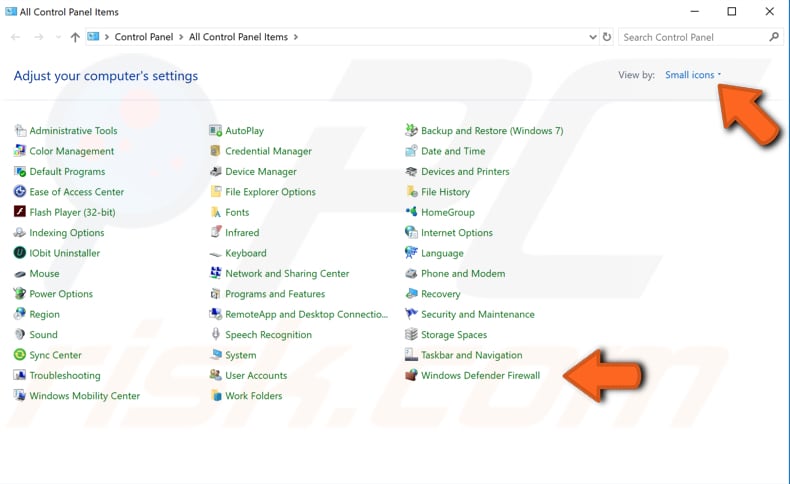The width and height of the screenshot is (790, 484).
Task: Open the Region link
Action: (44, 314)
